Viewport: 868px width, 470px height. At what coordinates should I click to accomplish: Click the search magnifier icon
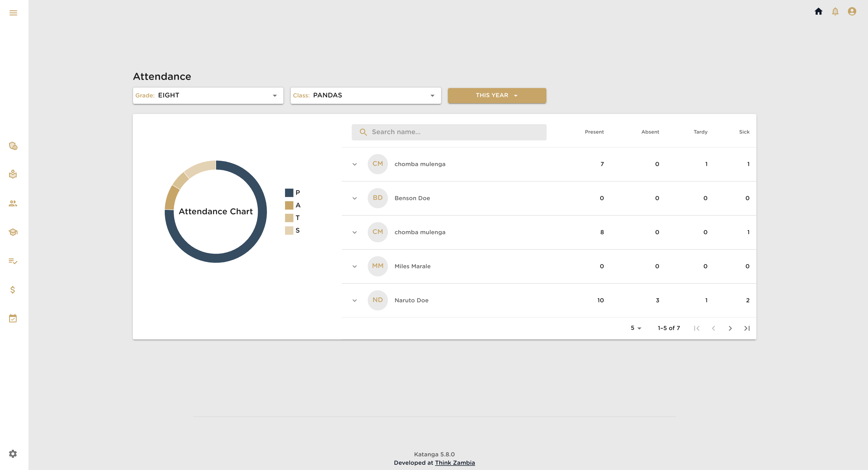click(x=363, y=132)
